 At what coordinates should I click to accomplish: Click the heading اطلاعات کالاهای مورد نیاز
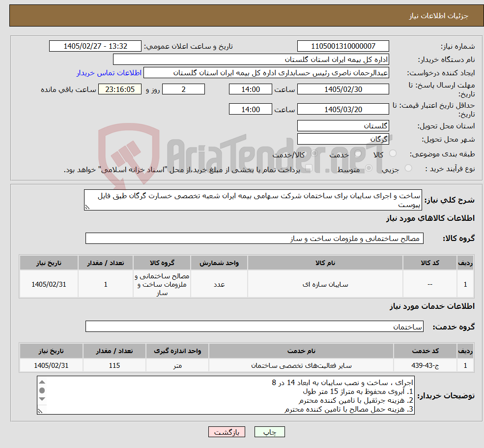pos(430,218)
